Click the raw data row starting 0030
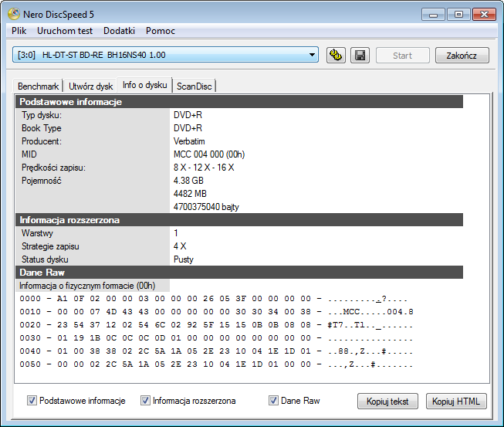 coord(216,338)
